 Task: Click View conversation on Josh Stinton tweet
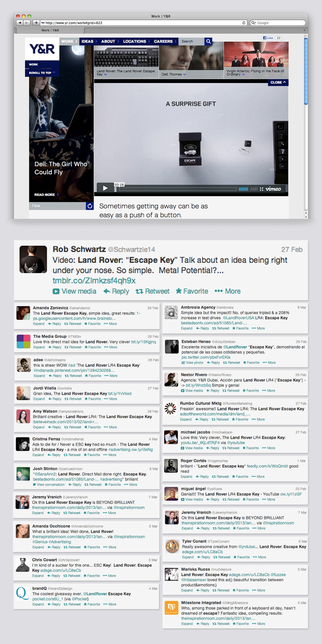tap(49, 484)
